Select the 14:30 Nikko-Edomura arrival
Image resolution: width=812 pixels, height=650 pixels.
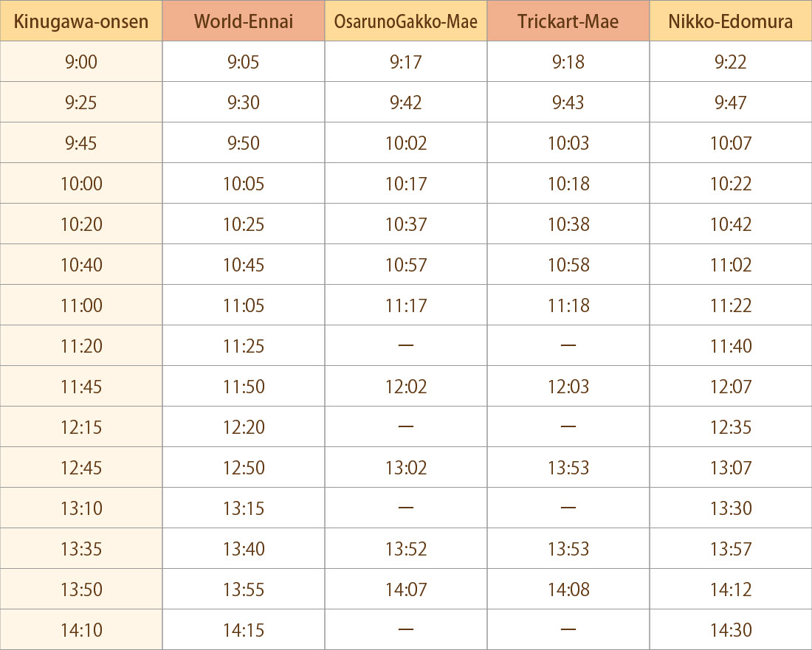[x=731, y=630]
